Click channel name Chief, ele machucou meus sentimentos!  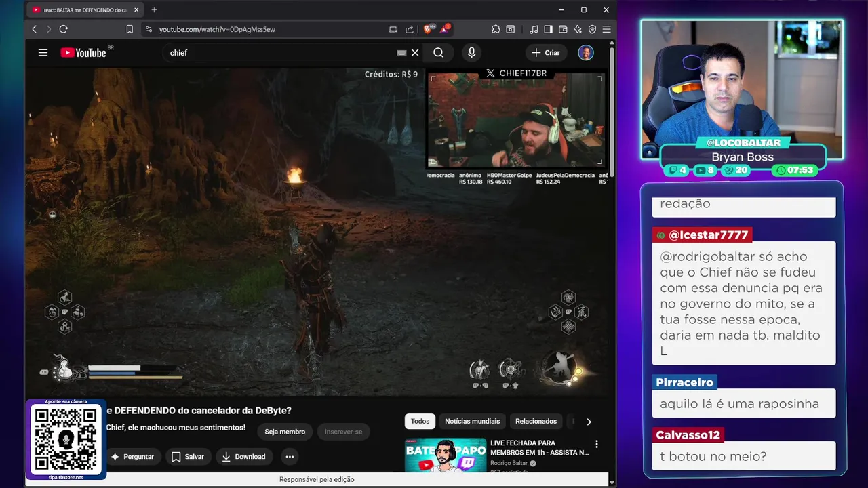[176, 428]
